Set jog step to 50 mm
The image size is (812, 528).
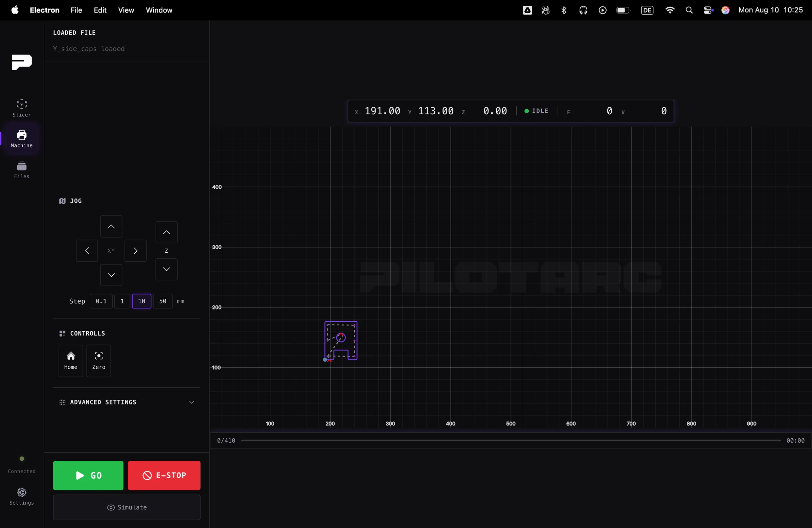[163, 301]
